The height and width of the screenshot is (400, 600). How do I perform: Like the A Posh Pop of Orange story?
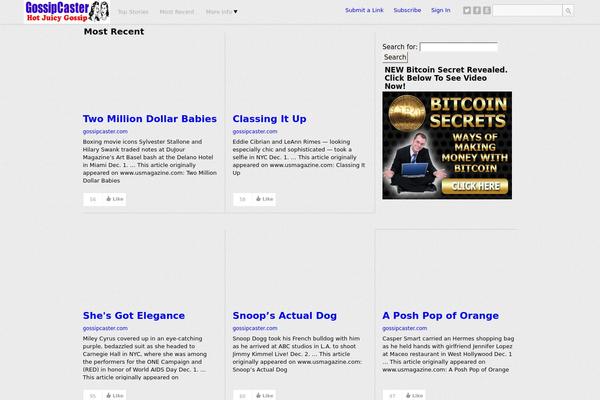pos(414,395)
